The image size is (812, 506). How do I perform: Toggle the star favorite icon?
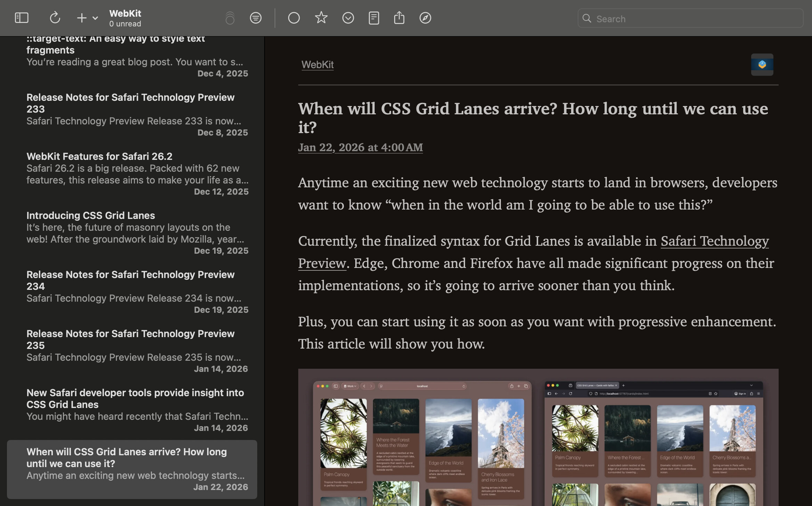321,18
